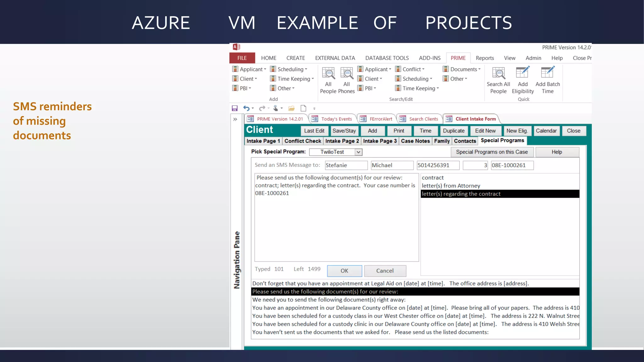
Task: Click the Access application icon in title bar
Action: (x=236, y=47)
